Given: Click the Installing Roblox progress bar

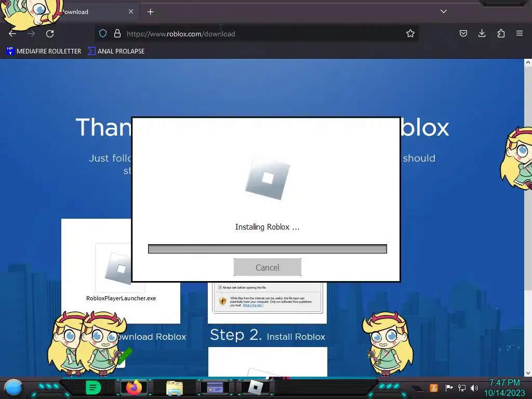Looking at the screenshot, I should pos(268,249).
